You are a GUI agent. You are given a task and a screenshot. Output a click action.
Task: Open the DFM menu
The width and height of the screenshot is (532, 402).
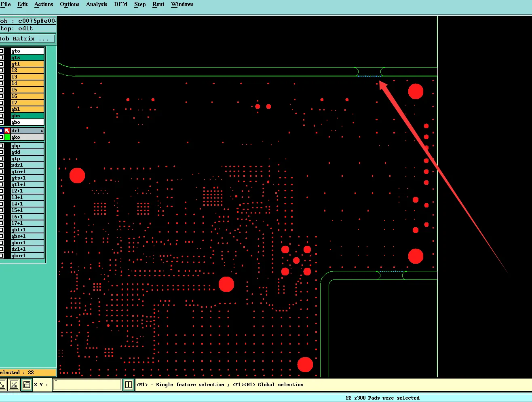pos(121,4)
